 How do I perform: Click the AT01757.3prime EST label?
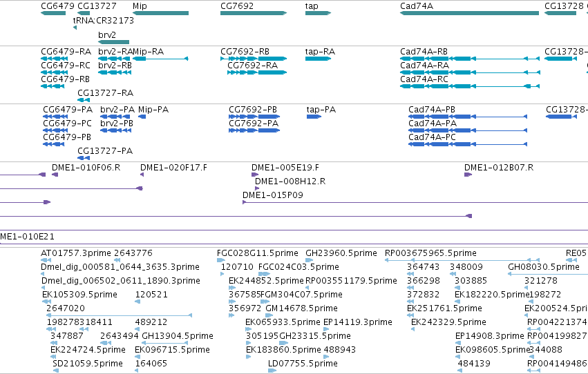click(76, 253)
